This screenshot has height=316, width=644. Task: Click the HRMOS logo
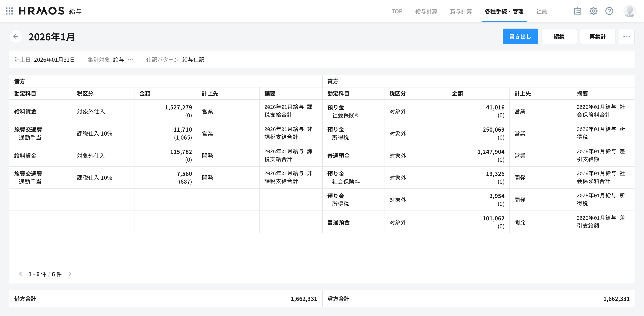point(41,11)
